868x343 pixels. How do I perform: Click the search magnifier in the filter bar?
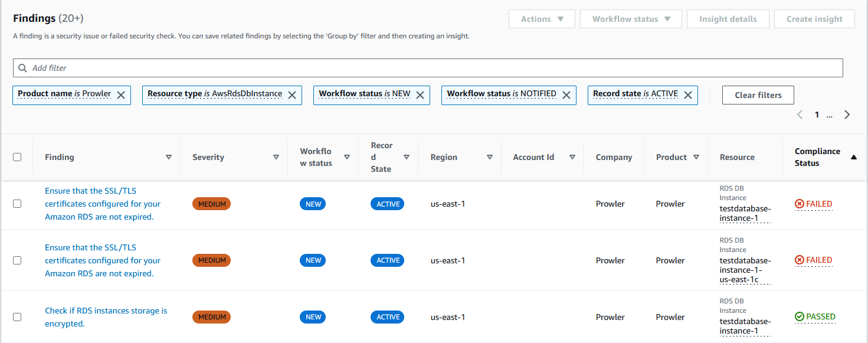22,67
